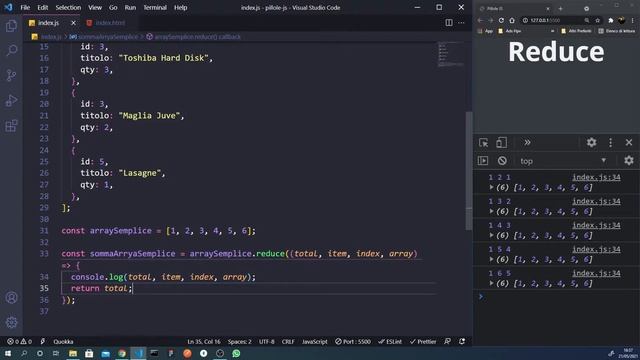Reload the page in Chrome
Image resolution: width=640 pixels, height=360 pixels.
point(501,20)
